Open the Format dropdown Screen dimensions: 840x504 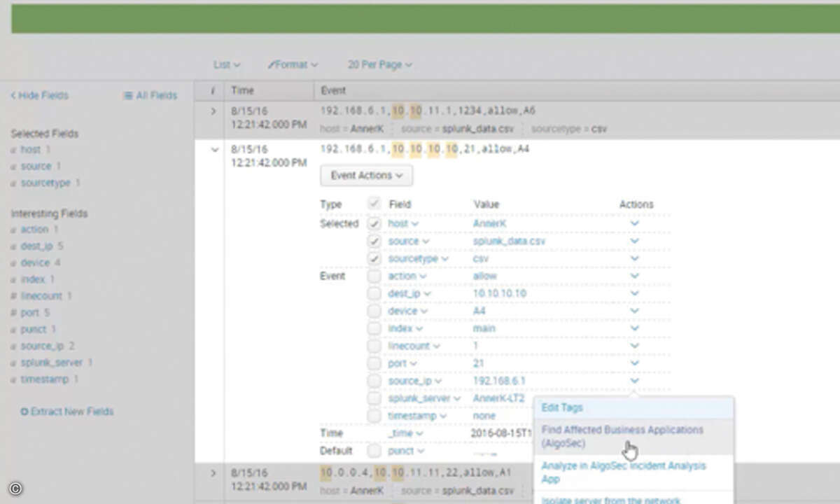[293, 64]
